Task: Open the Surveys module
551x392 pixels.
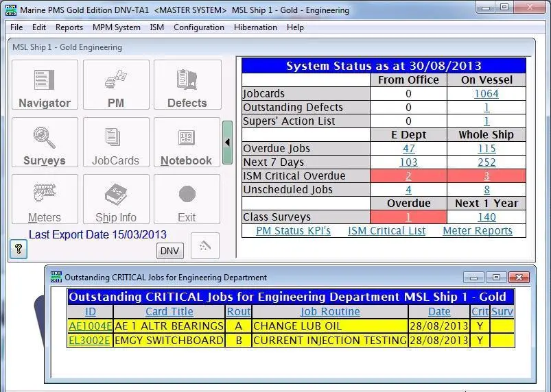Action: 45,142
